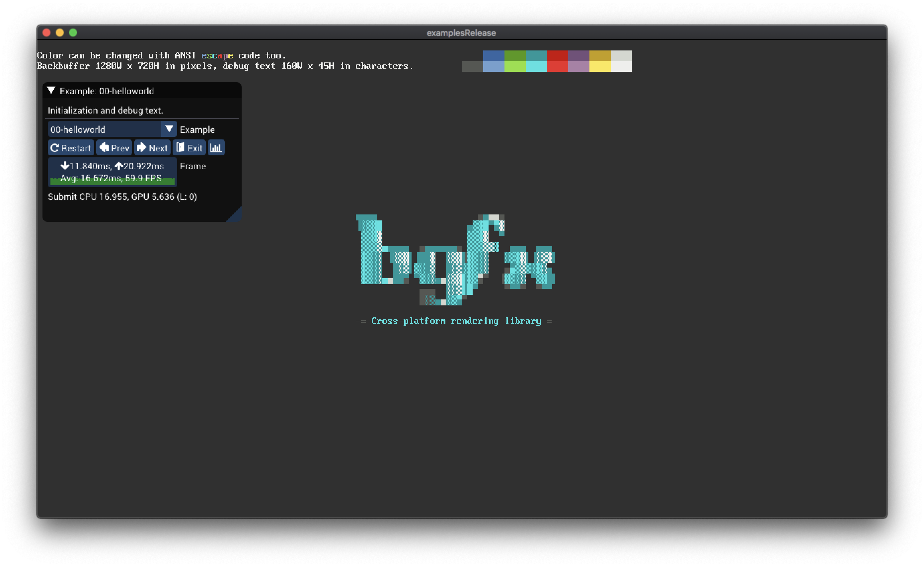This screenshot has width=924, height=567.
Task: Click the dark purple palette swatch
Action: 578,55
